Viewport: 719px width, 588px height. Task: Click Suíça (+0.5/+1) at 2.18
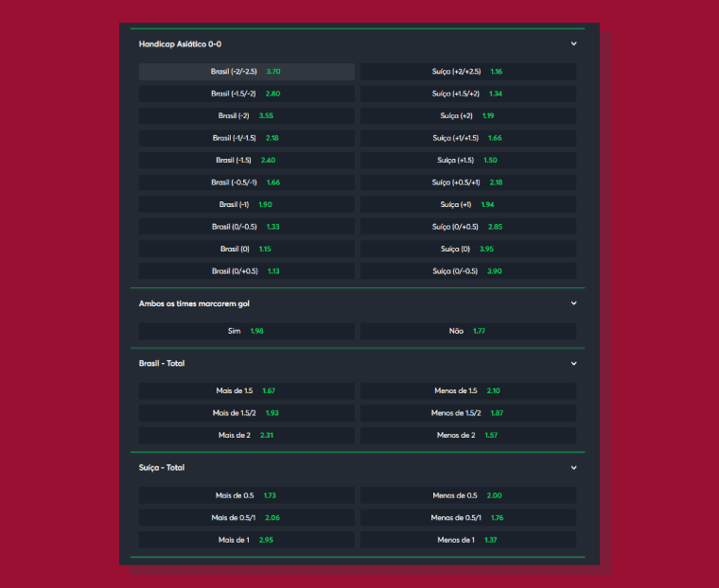468,182
